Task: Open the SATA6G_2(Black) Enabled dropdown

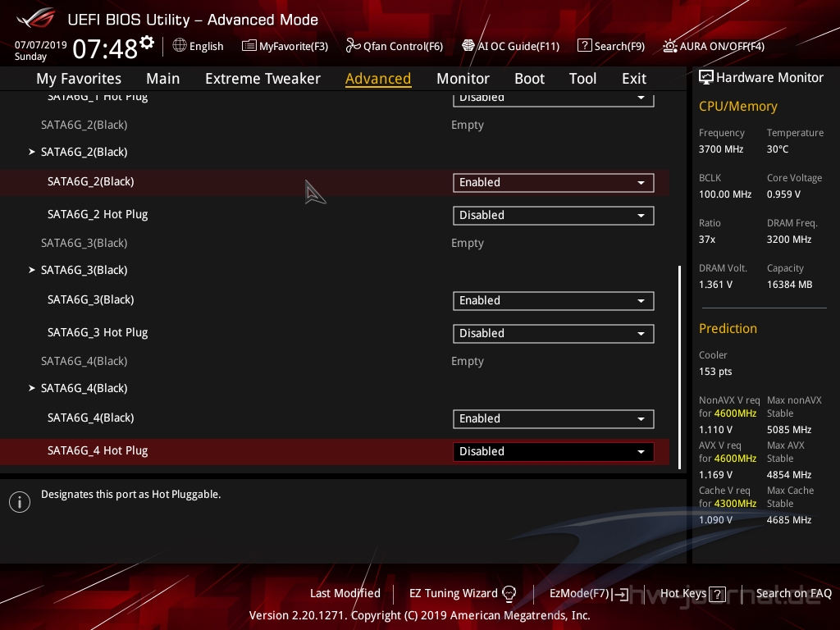Action: [554, 183]
